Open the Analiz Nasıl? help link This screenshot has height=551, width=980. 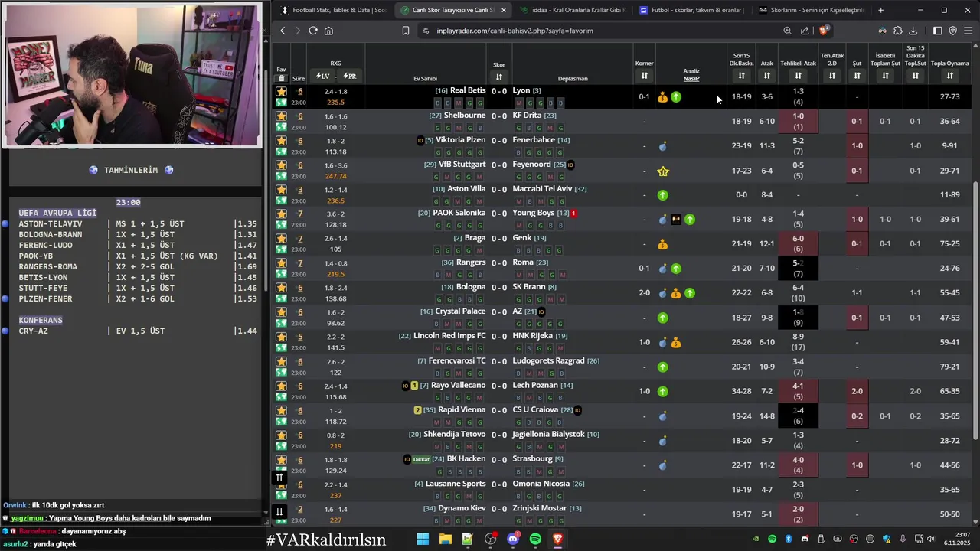point(691,78)
